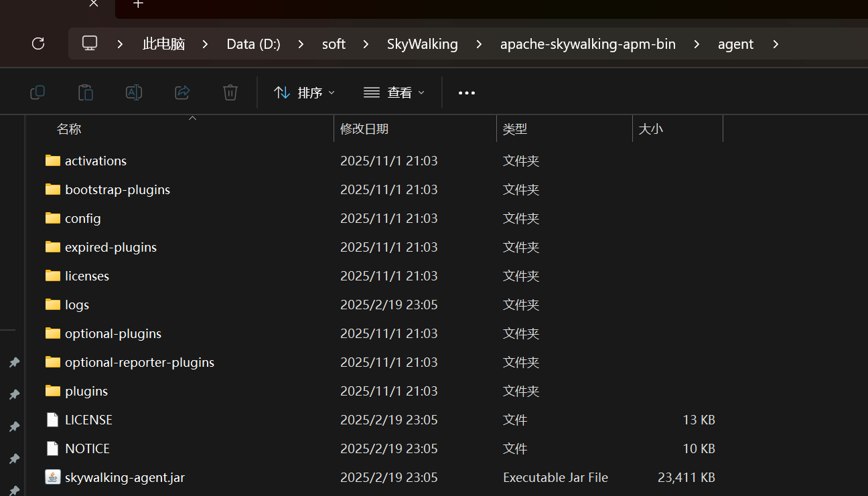Navigate to SkyWalking via the breadcrumb

(422, 44)
